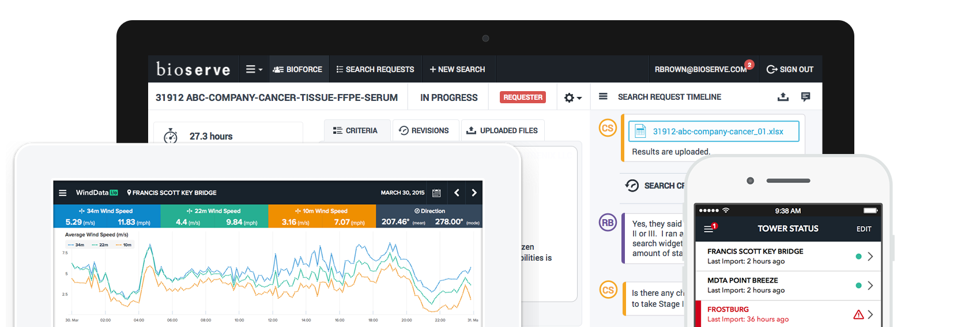Select the 34m Wind Speed panel

[x=107, y=216]
